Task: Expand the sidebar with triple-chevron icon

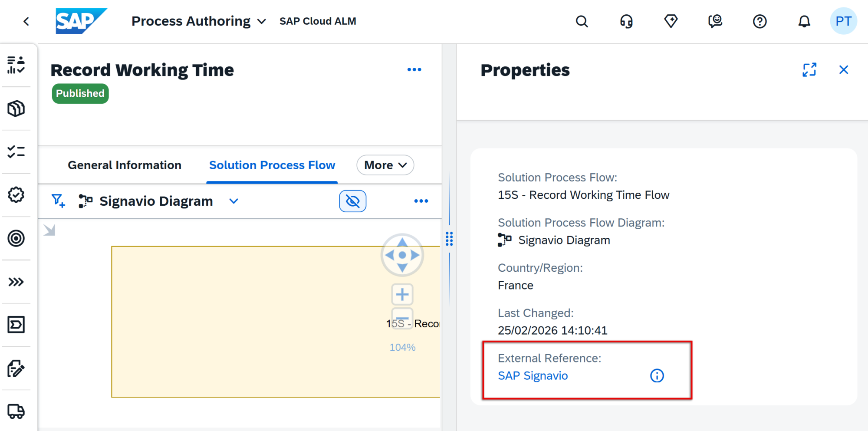Action: 16,282
